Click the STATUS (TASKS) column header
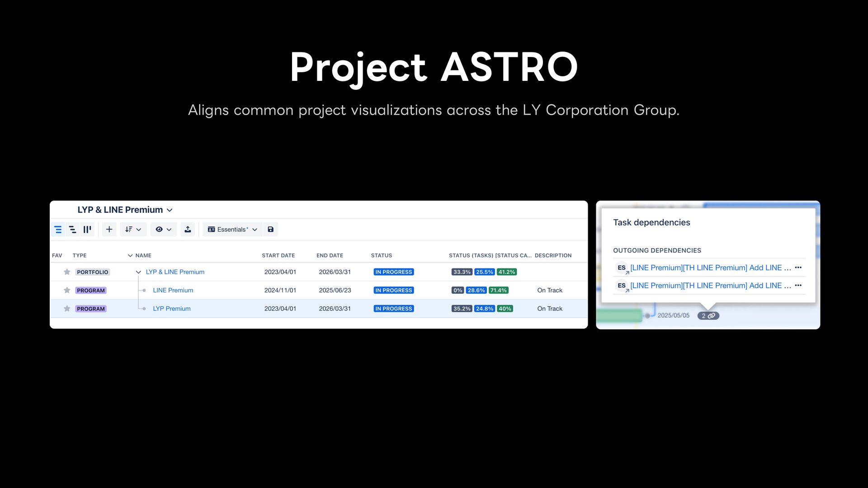This screenshot has height=488, width=868. [490, 256]
